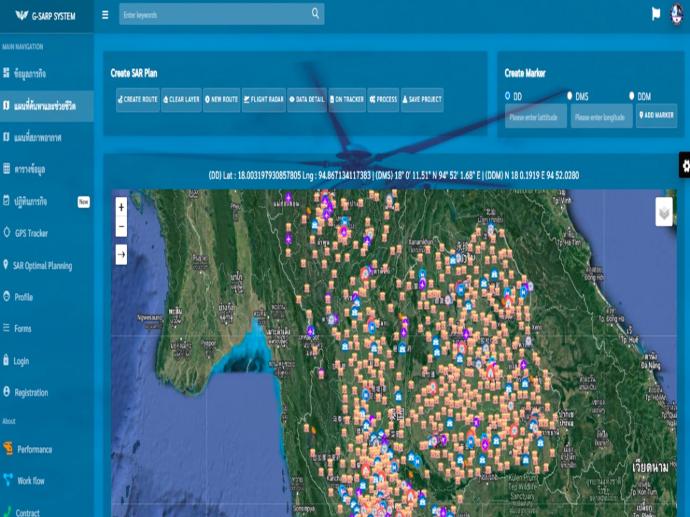Click the Add Marker button
This screenshot has width=690, height=517.
pyautogui.click(x=657, y=116)
